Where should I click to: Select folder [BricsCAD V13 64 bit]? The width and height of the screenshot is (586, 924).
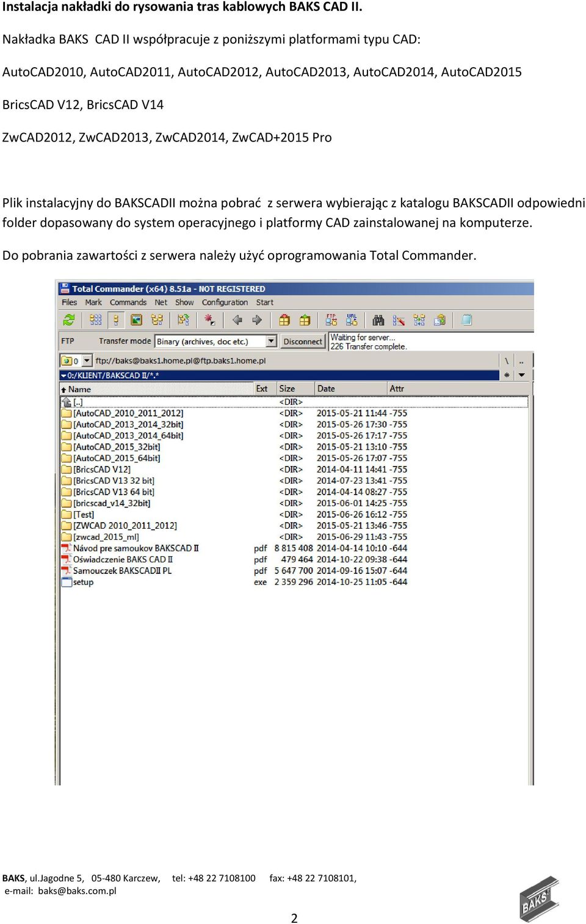pos(114,492)
